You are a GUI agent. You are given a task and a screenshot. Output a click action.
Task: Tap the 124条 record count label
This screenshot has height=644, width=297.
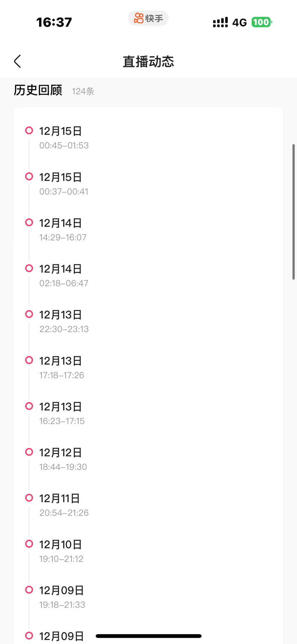click(83, 91)
